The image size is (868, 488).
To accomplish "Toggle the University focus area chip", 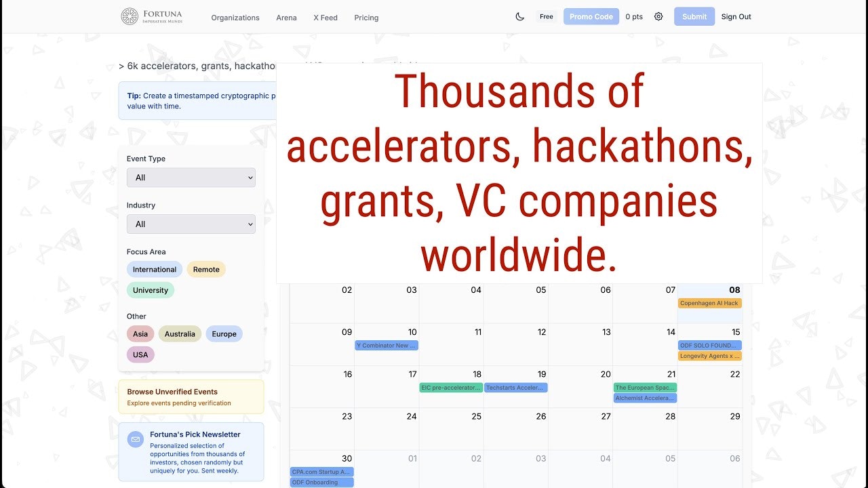I will click(x=151, y=290).
